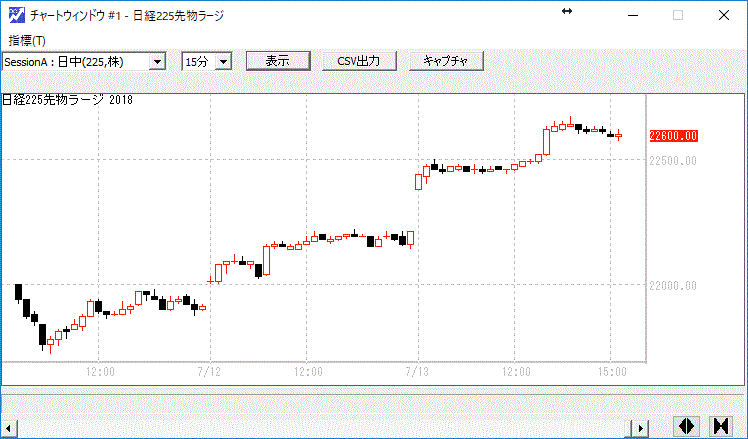The height and width of the screenshot is (439, 748).
Task: Click the compress chart width icon button
Action: coord(721,426)
